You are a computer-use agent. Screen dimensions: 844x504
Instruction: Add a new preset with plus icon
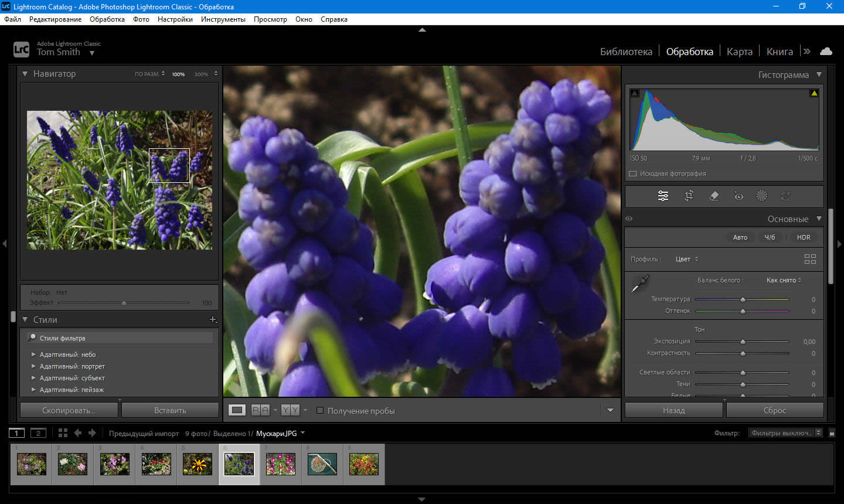(x=213, y=320)
